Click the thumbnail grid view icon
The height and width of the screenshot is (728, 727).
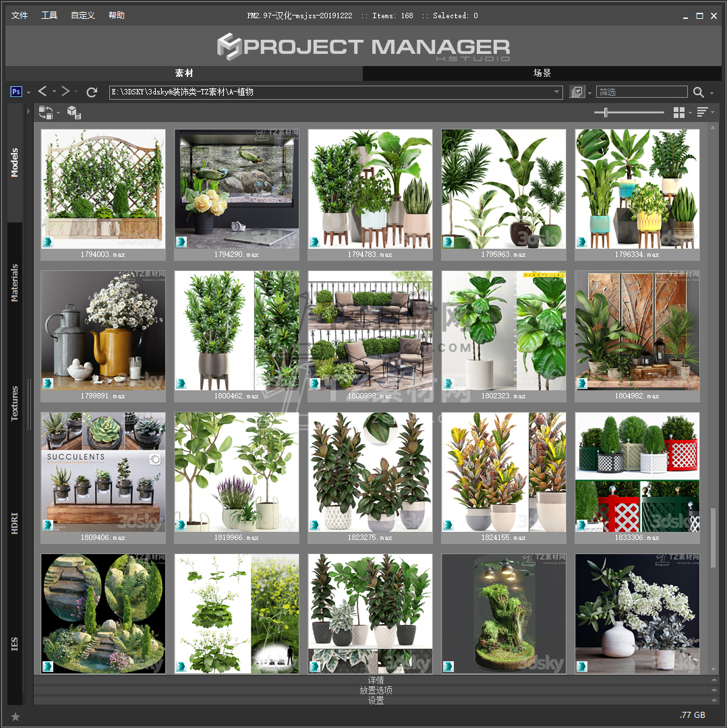678,113
